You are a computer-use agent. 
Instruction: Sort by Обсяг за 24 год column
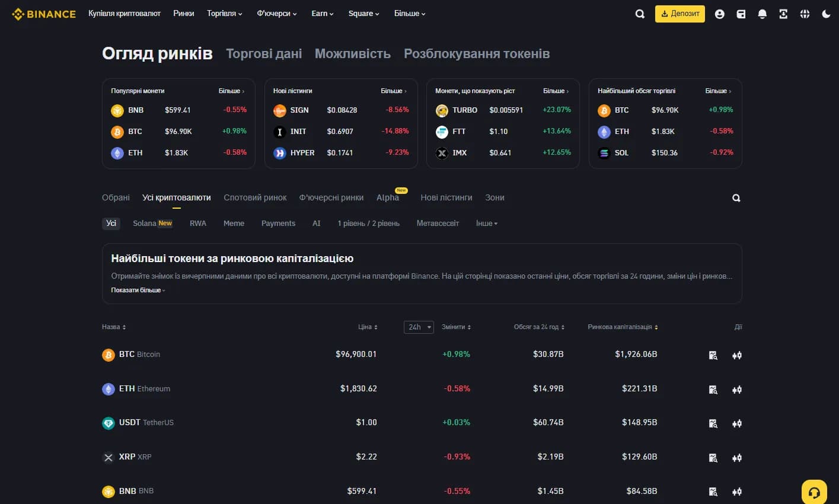tap(539, 327)
